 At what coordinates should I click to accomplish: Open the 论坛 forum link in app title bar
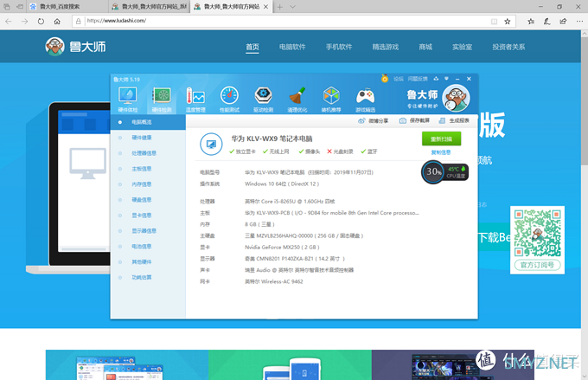[x=399, y=79]
